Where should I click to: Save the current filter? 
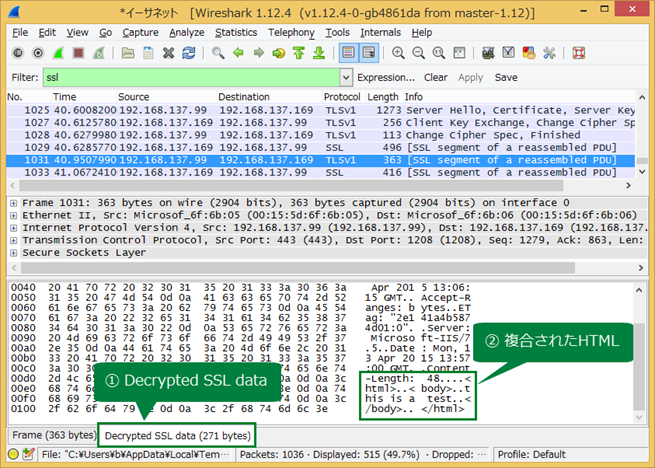point(506,78)
